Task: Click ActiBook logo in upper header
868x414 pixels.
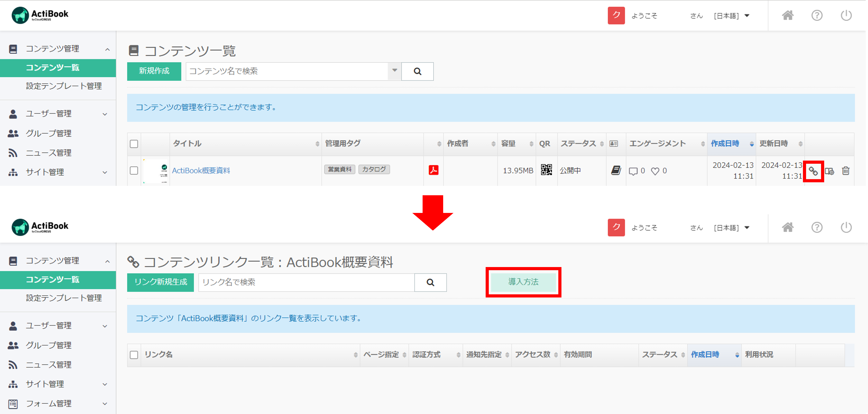Action: (40, 15)
